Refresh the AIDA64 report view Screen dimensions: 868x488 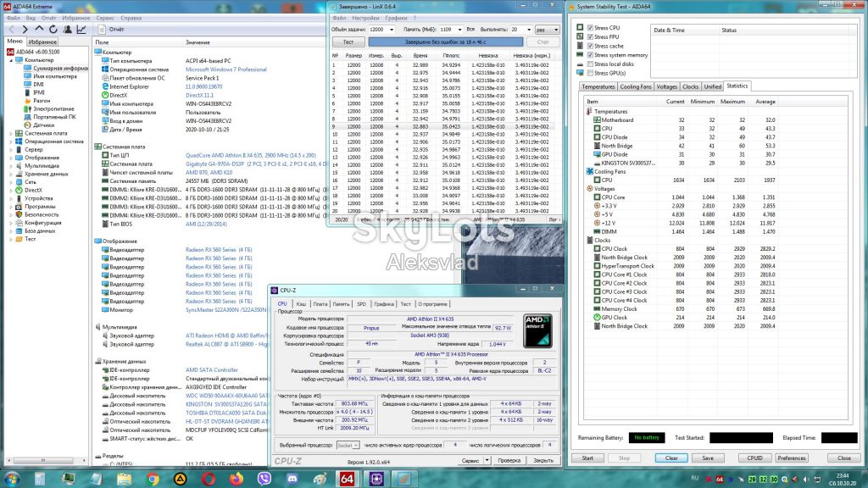53,30
